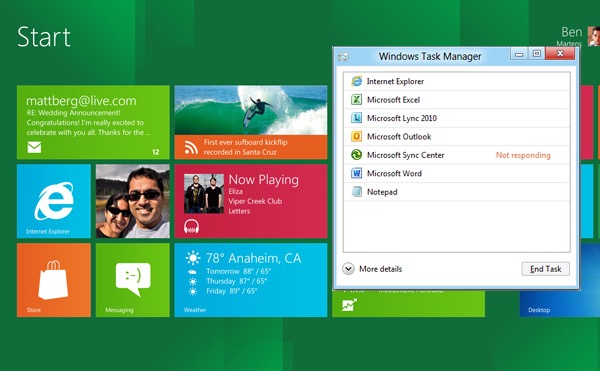Minimize the Windows Task Manager window
The width and height of the screenshot is (600, 371).
point(519,54)
